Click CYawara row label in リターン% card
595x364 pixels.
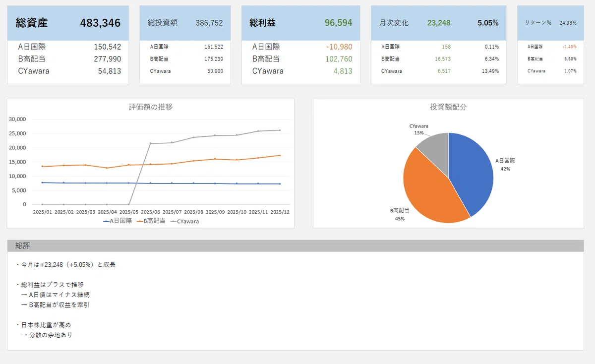point(536,71)
